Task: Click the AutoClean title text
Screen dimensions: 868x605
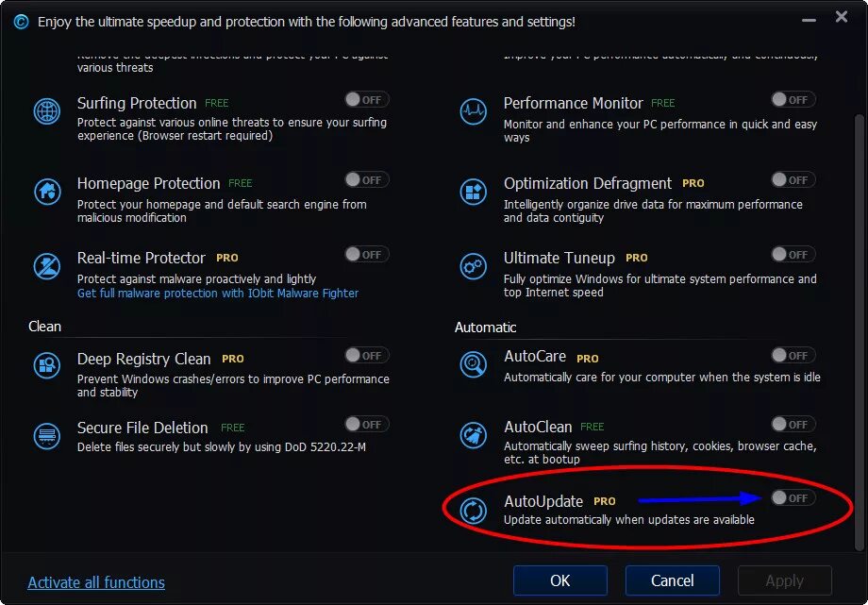Action: [538, 428]
